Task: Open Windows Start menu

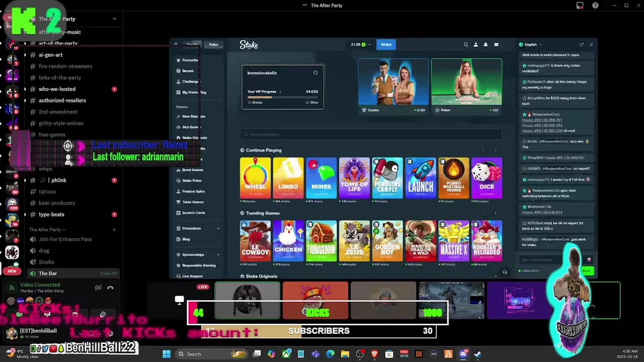Action: tap(167, 354)
